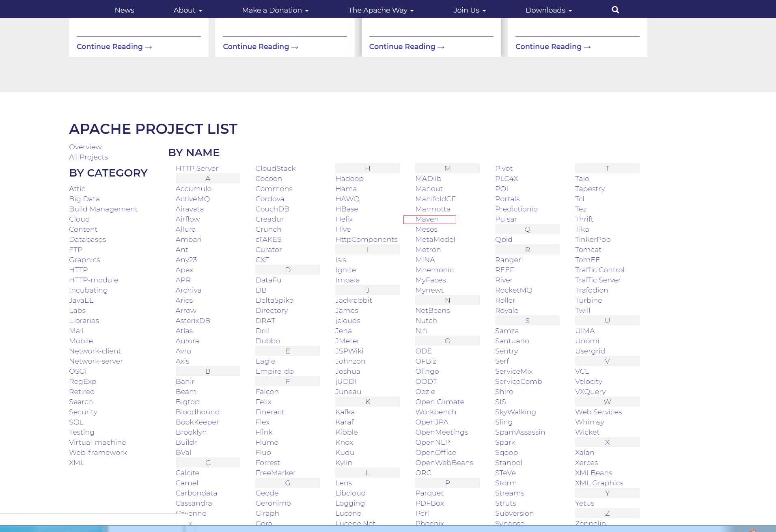Open the NetBeans project link
The height and width of the screenshot is (532, 776).
pyautogui.click(x=433, y=310)
